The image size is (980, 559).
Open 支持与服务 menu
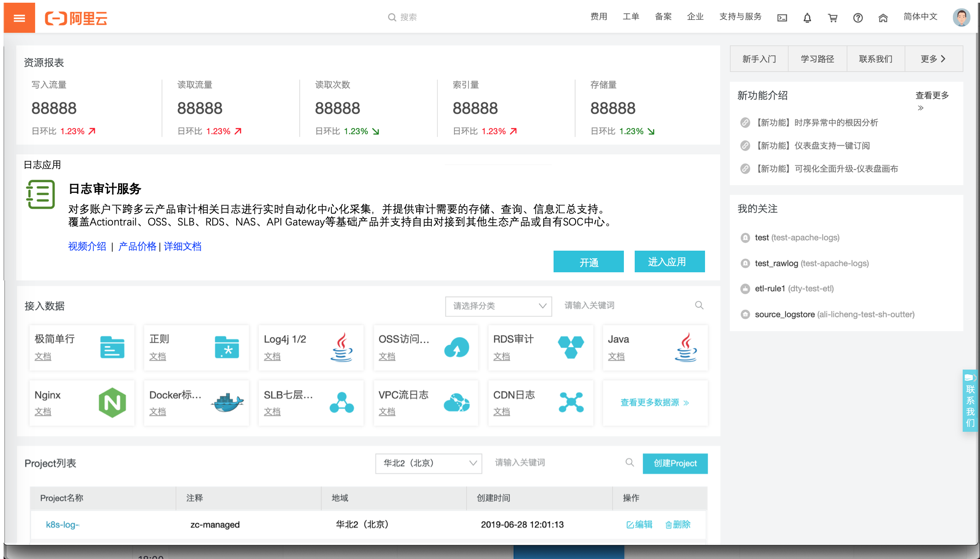pos(740,17)
